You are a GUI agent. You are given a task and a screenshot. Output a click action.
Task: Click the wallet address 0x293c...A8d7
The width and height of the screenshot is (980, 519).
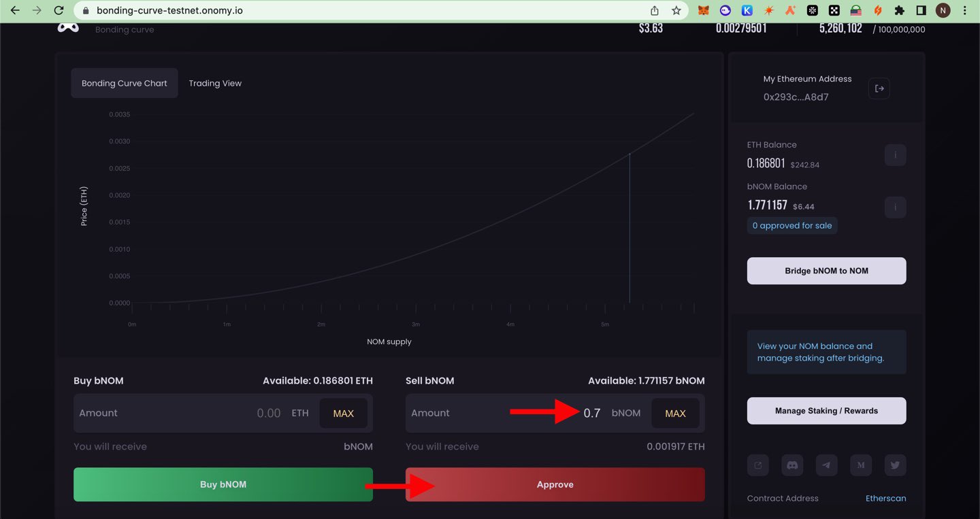(796, 97)
